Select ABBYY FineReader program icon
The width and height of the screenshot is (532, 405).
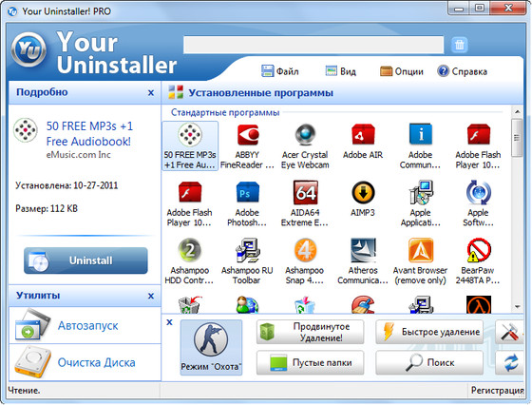247,145
